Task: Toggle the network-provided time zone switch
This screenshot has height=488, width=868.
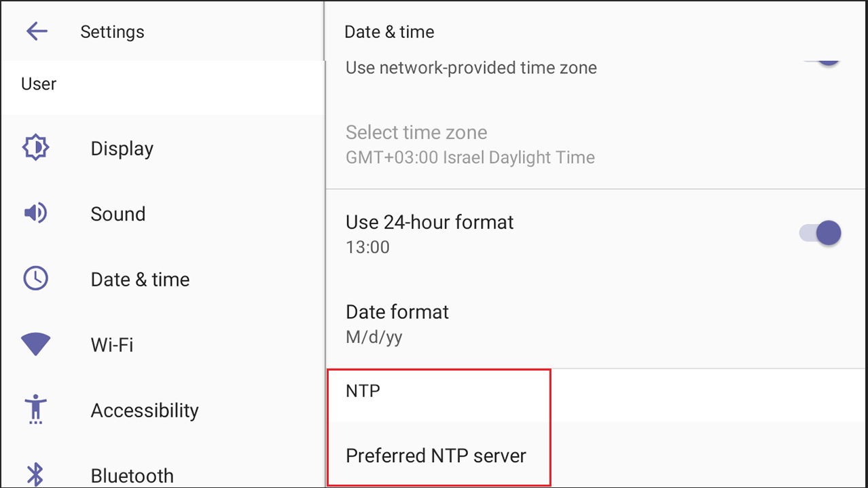Action: pos(820,61)
